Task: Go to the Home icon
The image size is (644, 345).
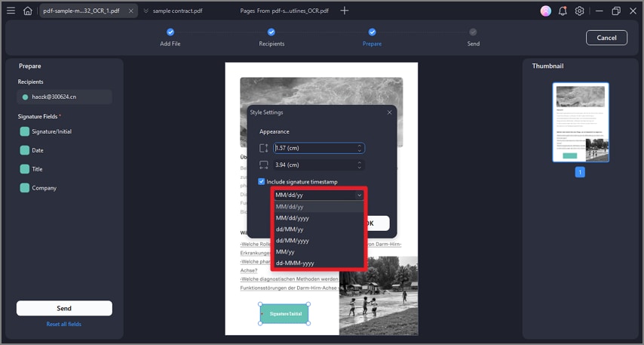Action: 27,11
